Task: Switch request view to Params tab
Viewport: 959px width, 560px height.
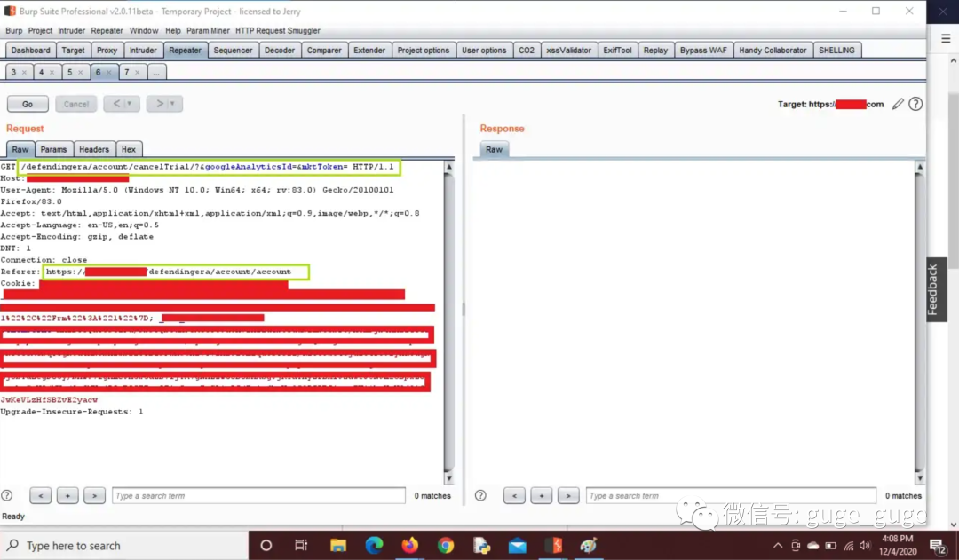Action: tap(54, 149)
